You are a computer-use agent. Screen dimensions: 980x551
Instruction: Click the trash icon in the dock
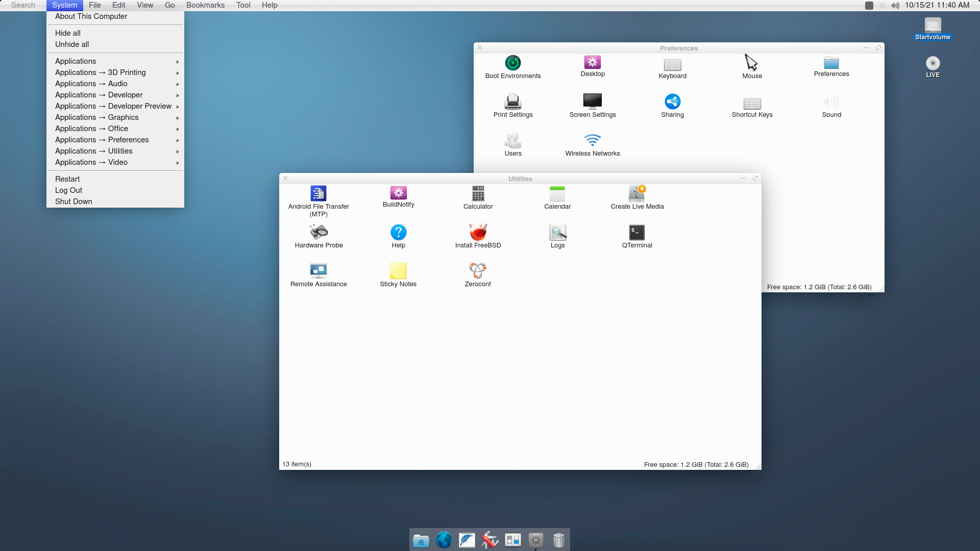coord(558,540)
